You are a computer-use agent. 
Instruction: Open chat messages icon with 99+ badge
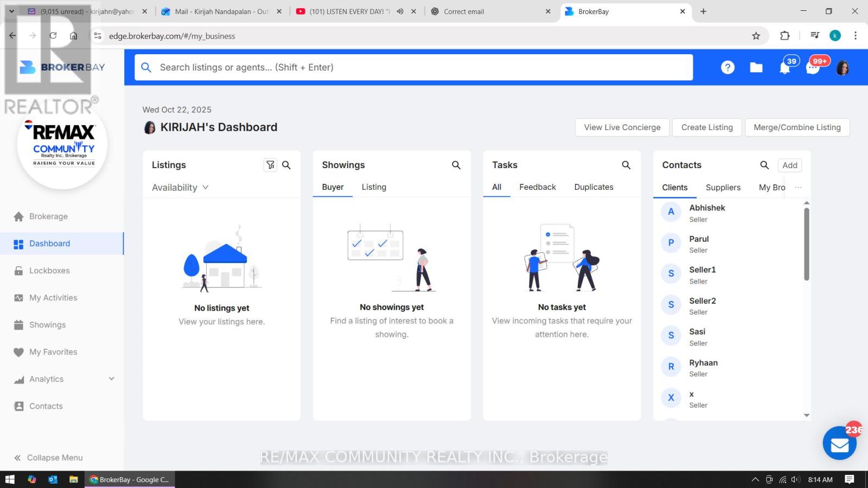(x=813, y=68)
